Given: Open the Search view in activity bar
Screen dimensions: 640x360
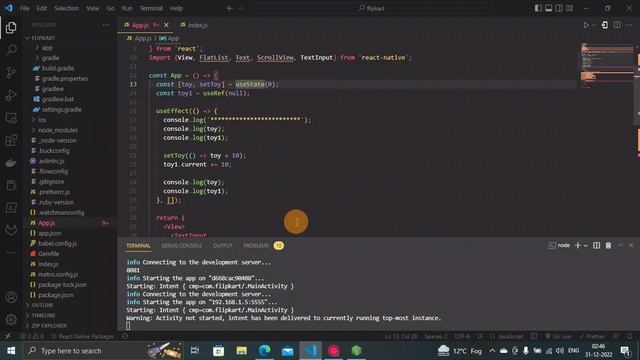Looking at the screenshot, I should click(11, 50).
